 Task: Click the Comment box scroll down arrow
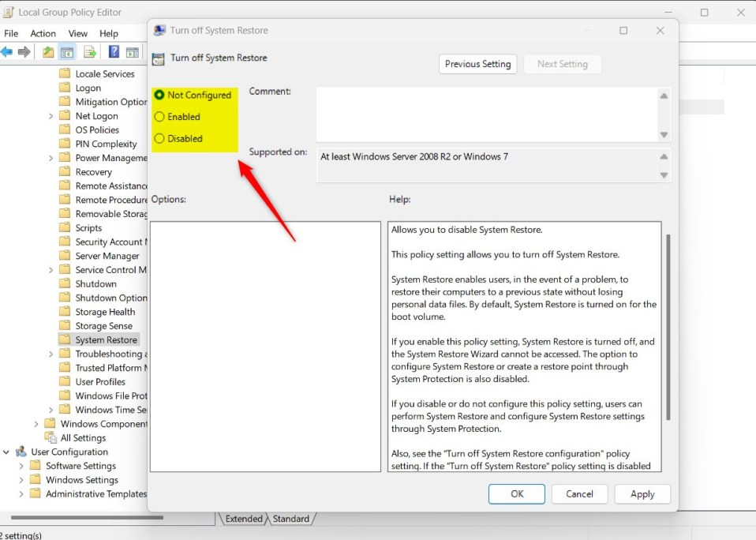(664, 134)
